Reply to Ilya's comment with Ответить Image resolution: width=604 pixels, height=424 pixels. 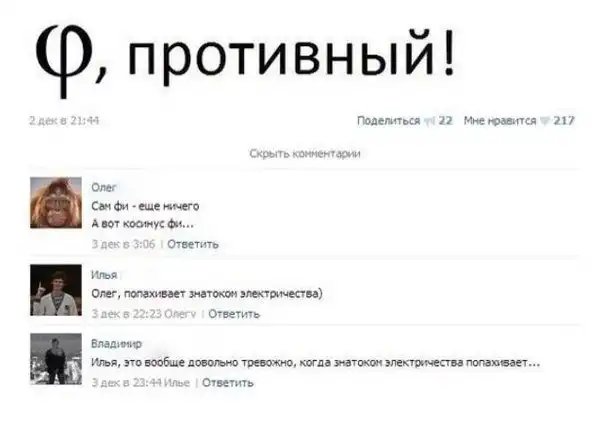point(234,314)
